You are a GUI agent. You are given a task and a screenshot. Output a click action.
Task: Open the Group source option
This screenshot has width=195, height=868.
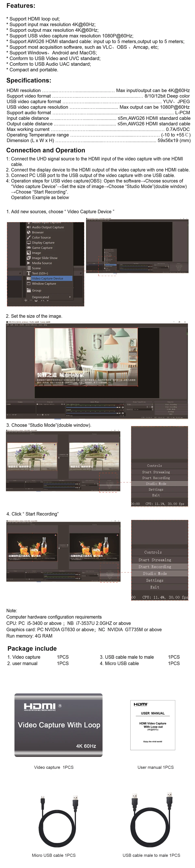[x=36, y=290]
